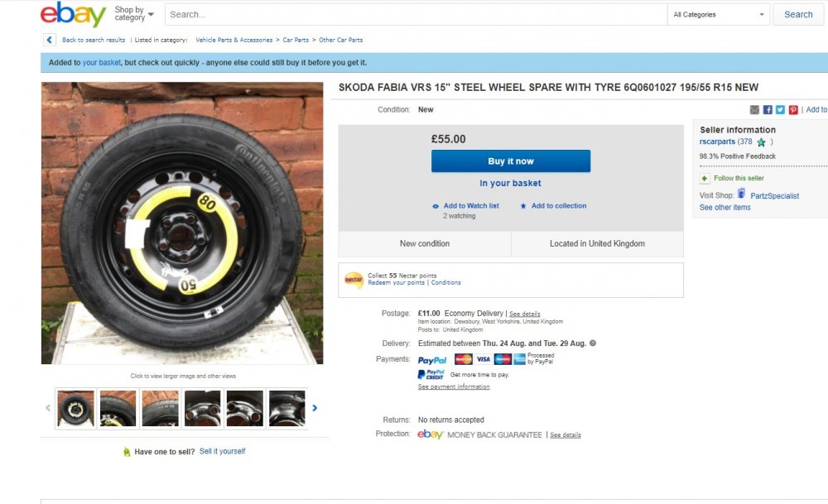Share the listing on Pinterest
828x504 pixels.
pos(792,109)
